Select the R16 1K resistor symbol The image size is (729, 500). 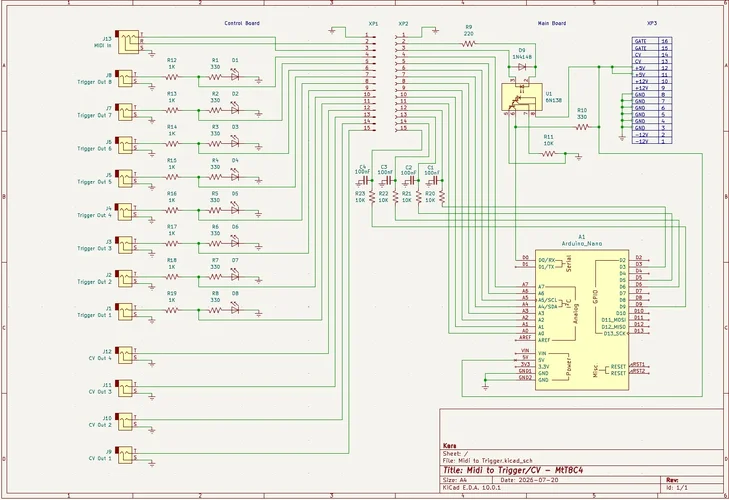click(172, 210)
